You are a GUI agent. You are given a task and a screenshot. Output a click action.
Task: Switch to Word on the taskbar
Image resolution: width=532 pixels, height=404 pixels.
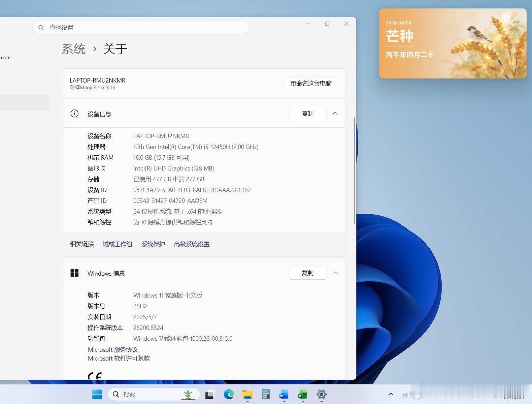[x=284, y=394]
